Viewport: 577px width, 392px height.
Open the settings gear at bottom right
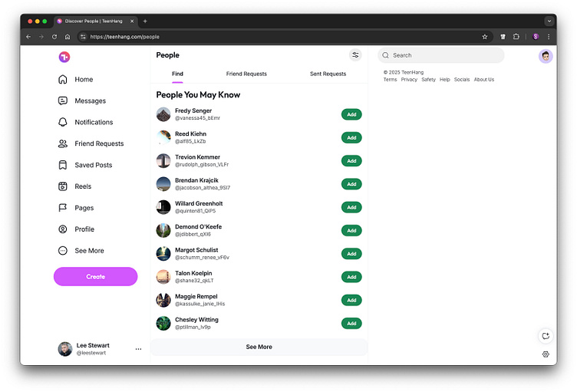(546, 354)
